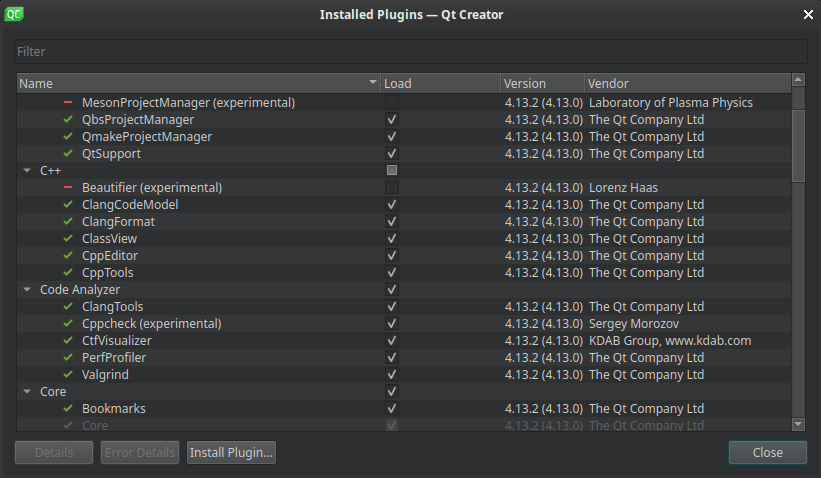Click the green checkmark icon next to QtSupport
This screenshot has height=478, width=821.
click(x=68, y=154)
